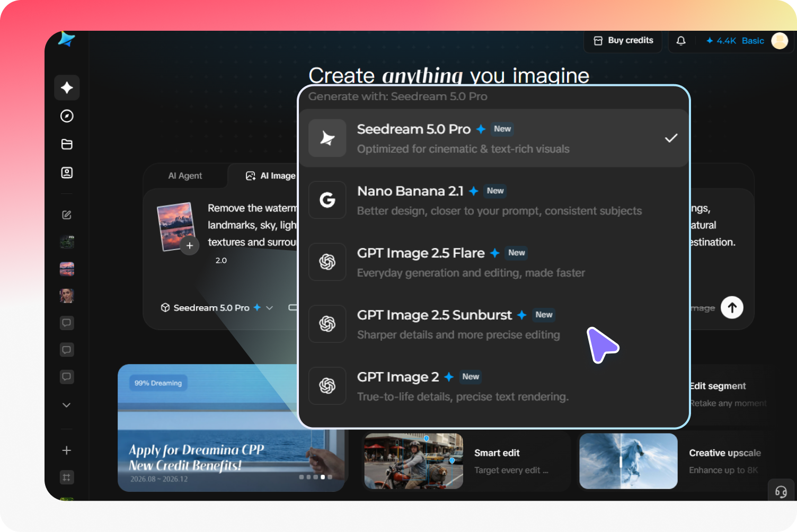The width and height of the screenshot is (797, 532).
Task: Open the canvas frame icon at sidebar bottom
Action: pos(67,477)
